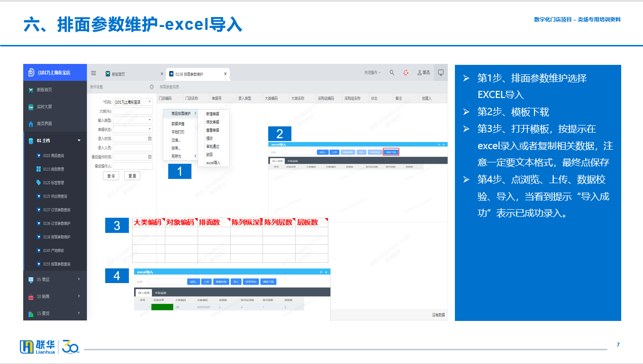Viewport: 643px width, 364px height.
Task: Open the 关闭操作 dropdown in header
Action: tap(372, 73)
